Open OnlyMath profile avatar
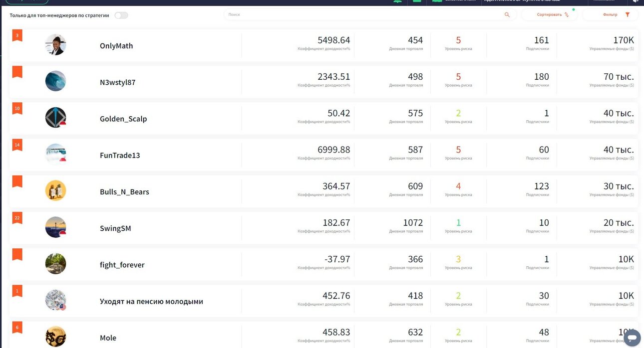The height and width of the screenshot is (348, 644). pos(55,45)
